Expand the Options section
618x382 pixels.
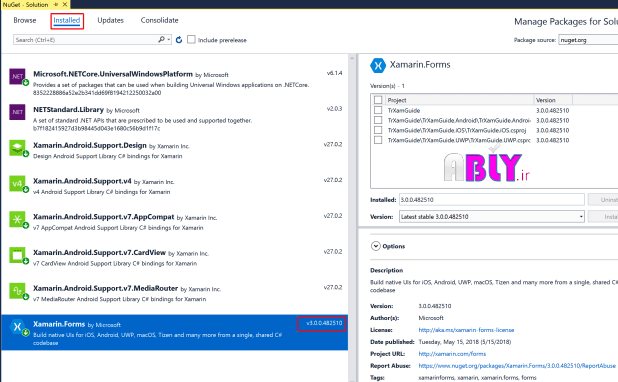376,246
